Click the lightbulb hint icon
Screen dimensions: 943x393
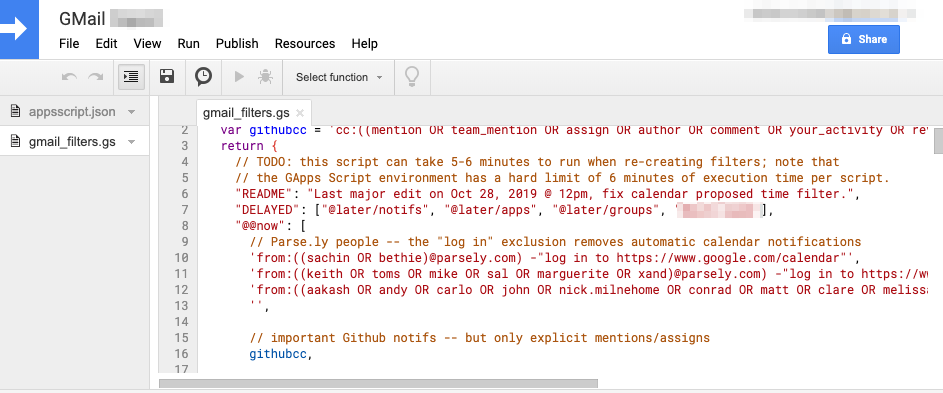point(412,76)
